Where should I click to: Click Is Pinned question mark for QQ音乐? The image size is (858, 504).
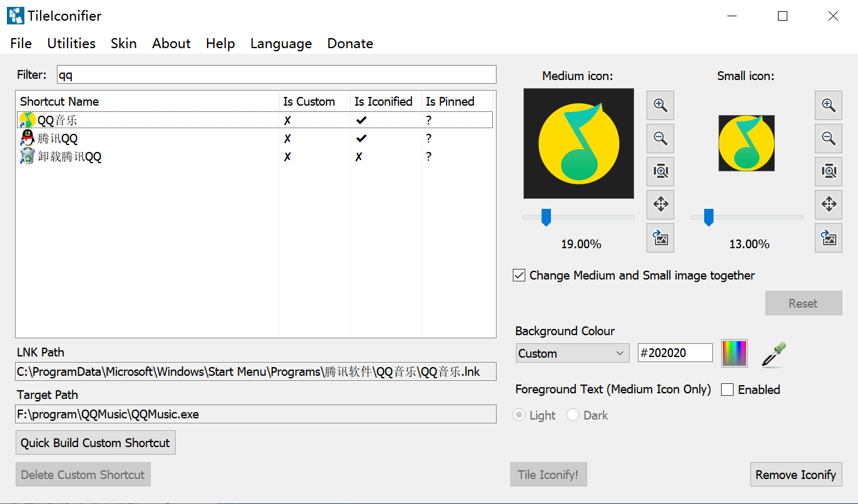click(x=429, y=120)
